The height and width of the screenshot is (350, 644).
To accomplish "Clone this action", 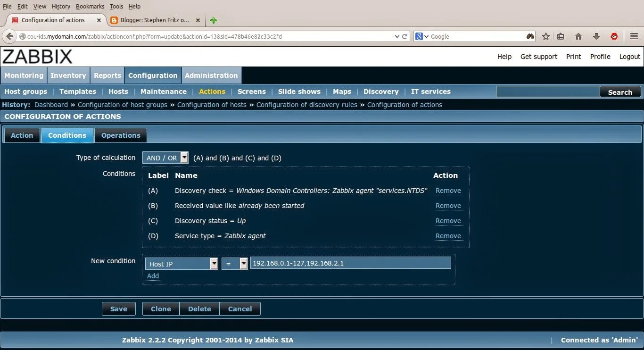I will point(161,309).
